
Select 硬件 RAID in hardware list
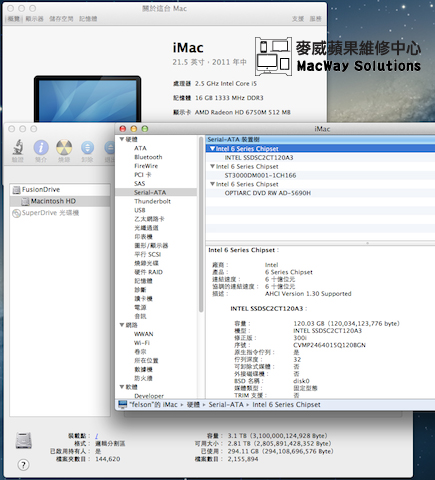click(148, 272)
